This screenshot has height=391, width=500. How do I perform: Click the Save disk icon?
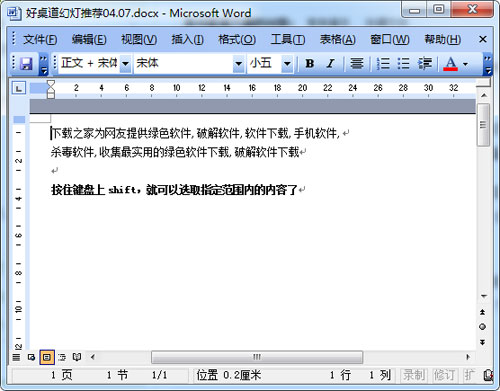pyautogui.click(x=26, y=63)
